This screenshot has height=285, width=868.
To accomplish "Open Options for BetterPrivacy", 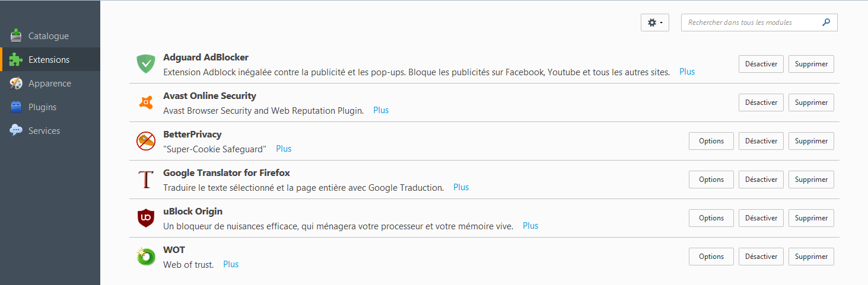I will (x=711, y=141).
